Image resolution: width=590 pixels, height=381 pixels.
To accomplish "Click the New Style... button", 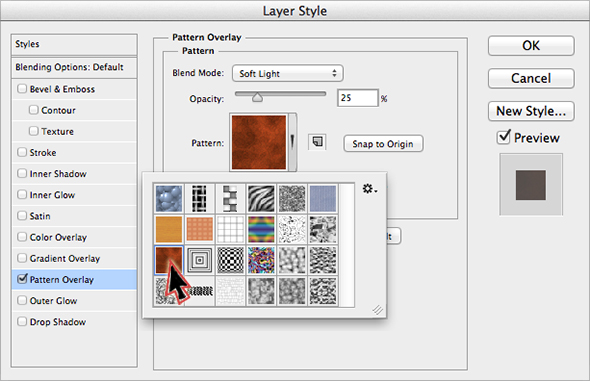I will (531, 111).
